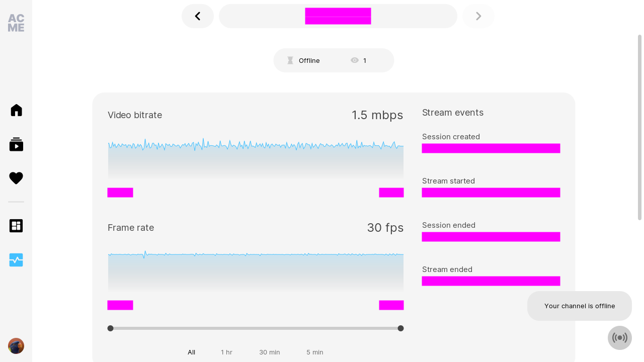Click the ACME logo

(16, 23)
